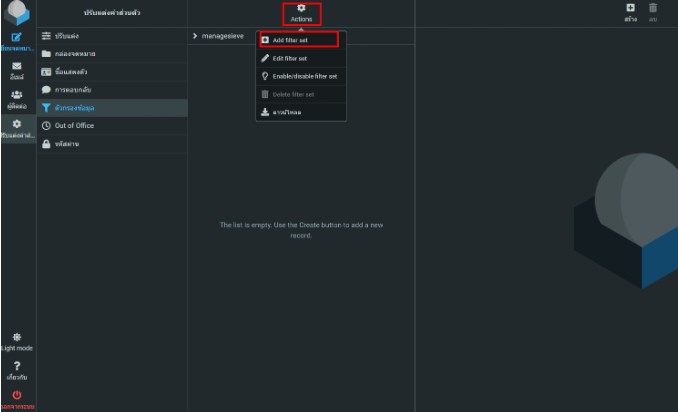Click the Create plus icon top right
This screenshot has width=678, height=412.
point(630,11)
